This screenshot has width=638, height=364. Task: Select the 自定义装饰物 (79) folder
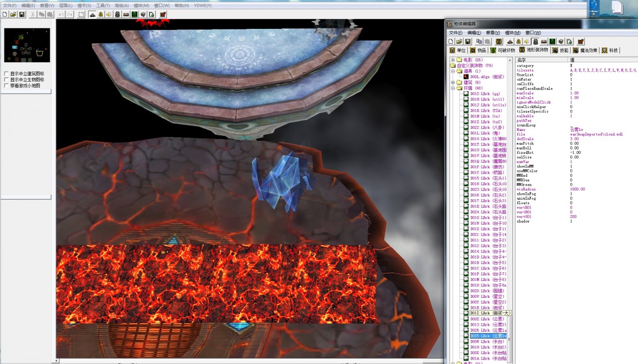click(475, 66)
